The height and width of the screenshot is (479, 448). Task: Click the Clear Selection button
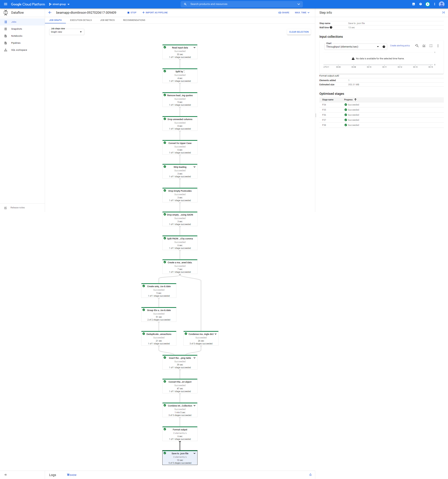click(x=299, y=32)
